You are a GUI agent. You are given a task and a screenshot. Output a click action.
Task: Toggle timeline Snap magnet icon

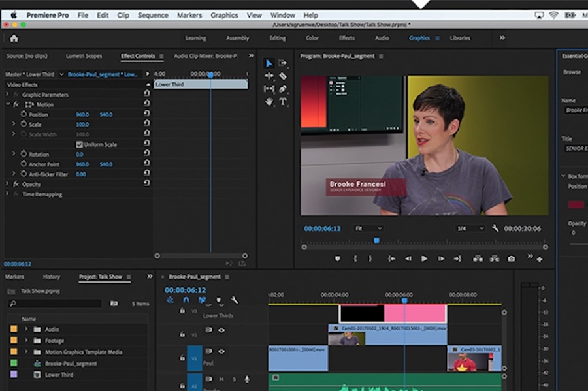(x=186, y=300)
